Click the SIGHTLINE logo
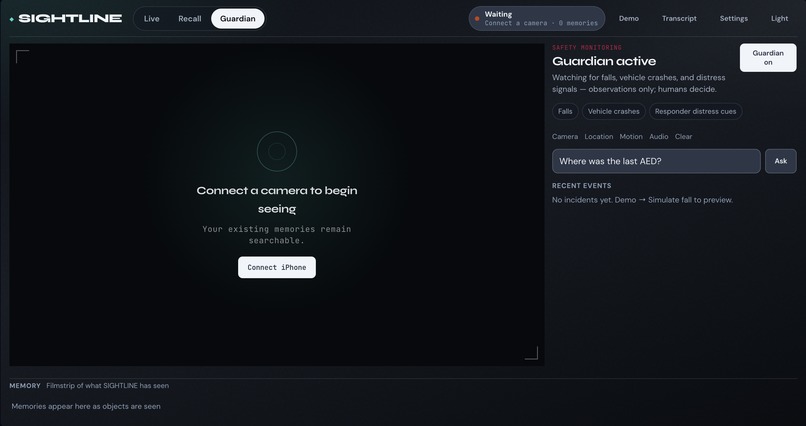This screenshot has width=806, height=426. (x=66, y=18)
